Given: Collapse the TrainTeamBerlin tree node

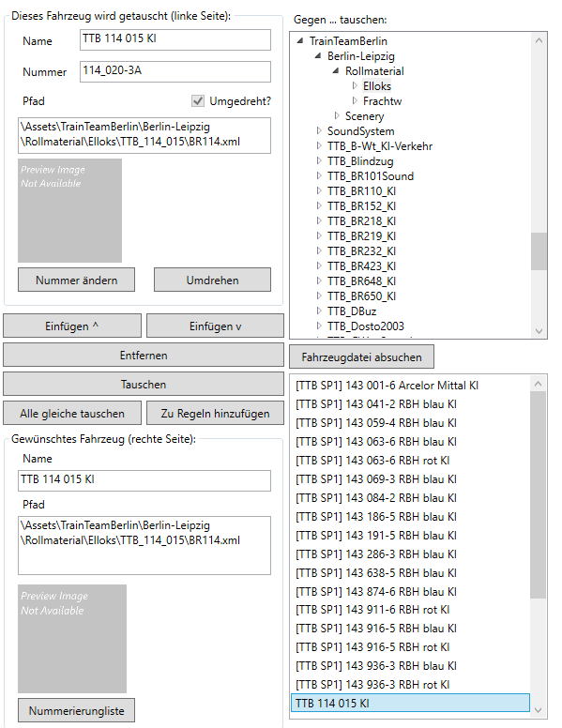Looking at the screenshot, I should point(300,41).
